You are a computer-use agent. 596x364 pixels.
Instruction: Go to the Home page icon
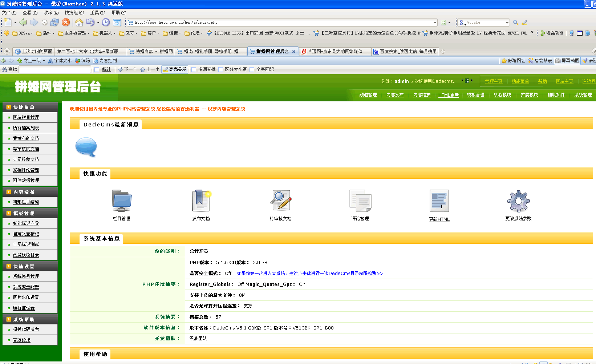coord(79,23)
